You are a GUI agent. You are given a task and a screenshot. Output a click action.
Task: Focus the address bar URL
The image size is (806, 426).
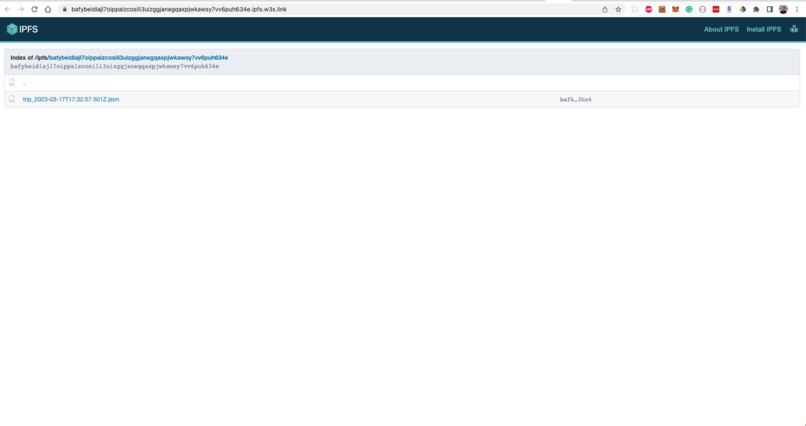179,9
